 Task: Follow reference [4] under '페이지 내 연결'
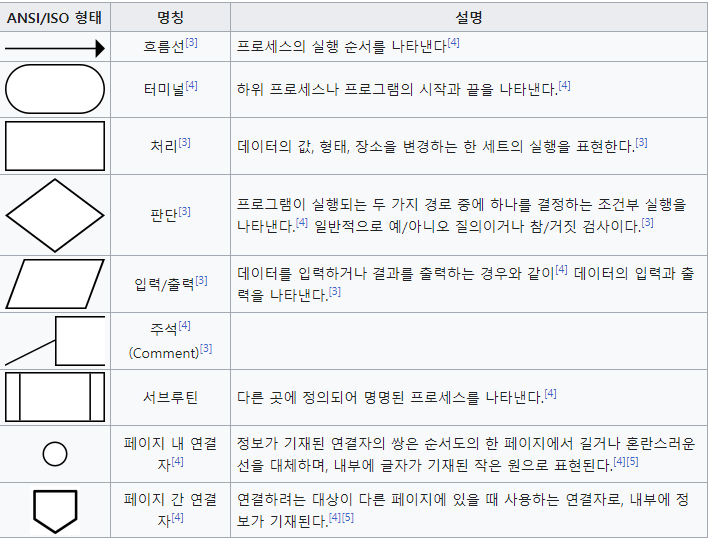point(177,462)
